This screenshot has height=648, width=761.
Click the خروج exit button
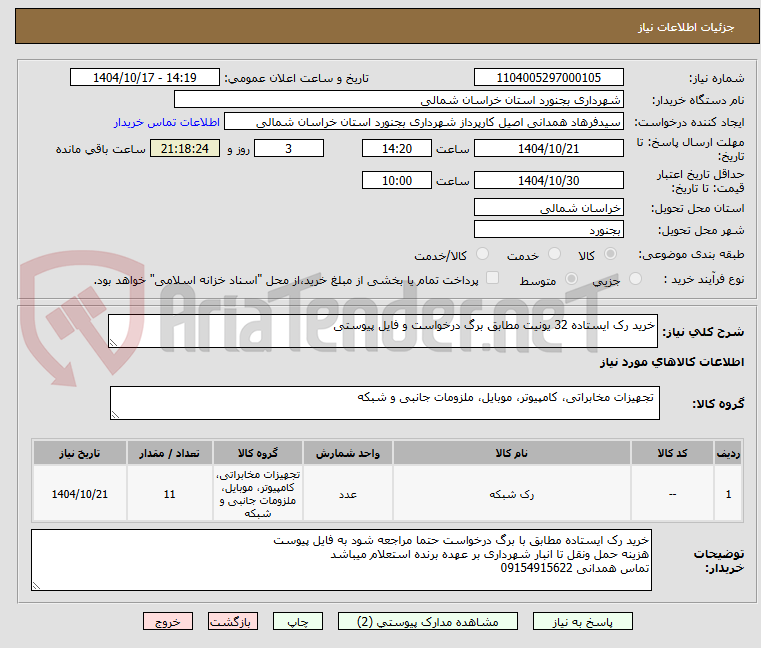click(x=167, y=621)
